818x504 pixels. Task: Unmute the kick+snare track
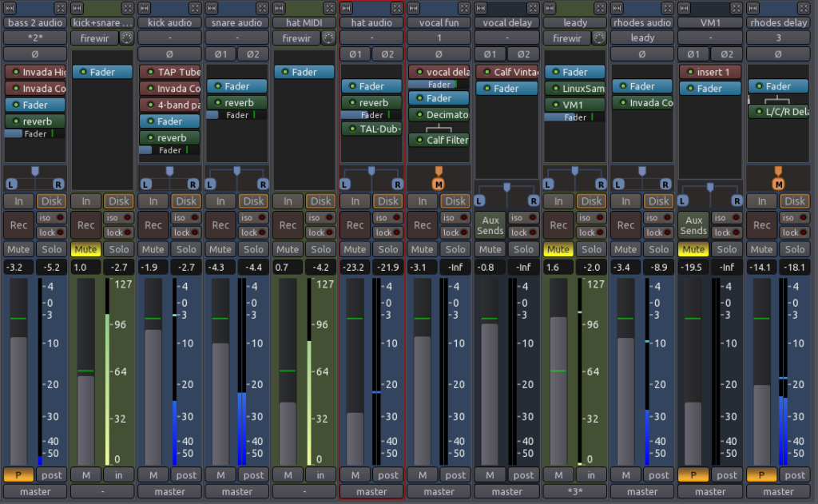(85, 249)
